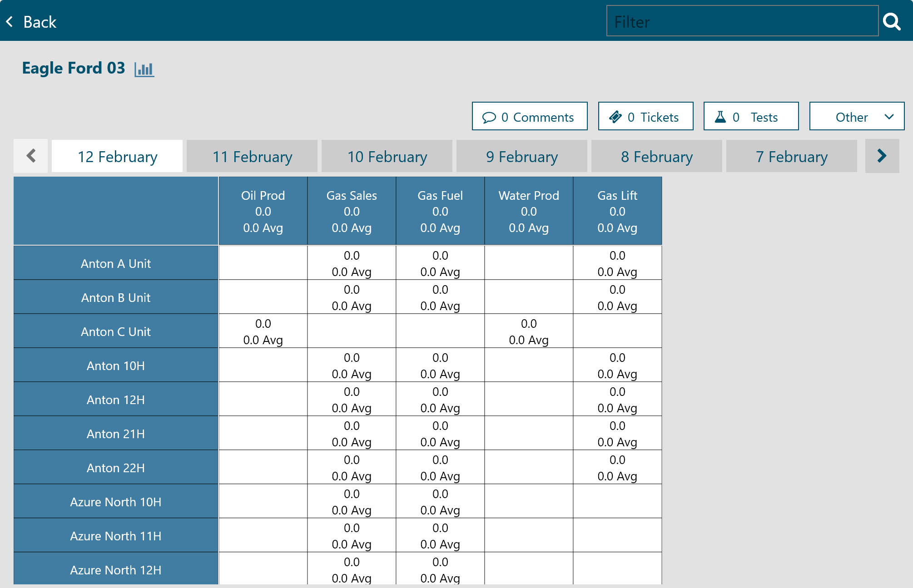Click the tickets tag icon
This screenshot has height=588, width=913.
point(615,117)
